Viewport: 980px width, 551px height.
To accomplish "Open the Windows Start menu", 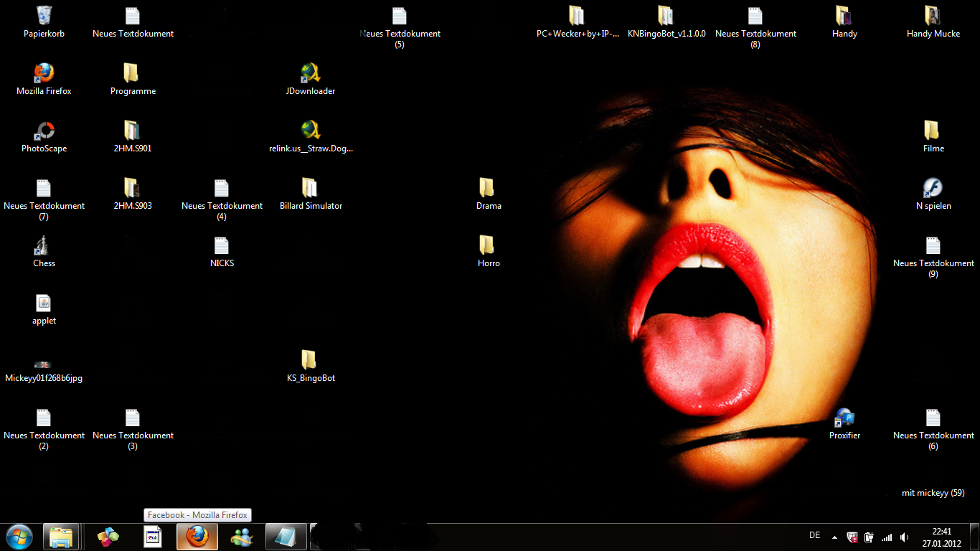I will (19, 536).
